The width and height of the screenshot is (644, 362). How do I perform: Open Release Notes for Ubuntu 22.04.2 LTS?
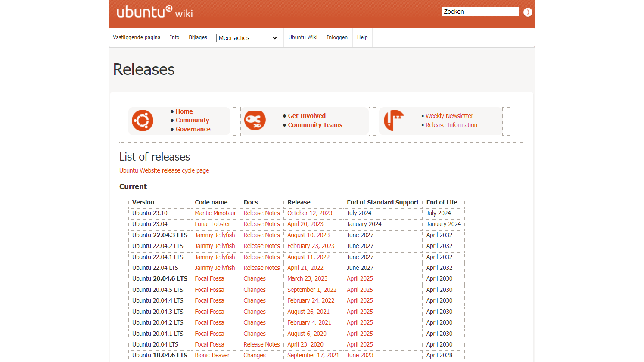coord(261,246)
